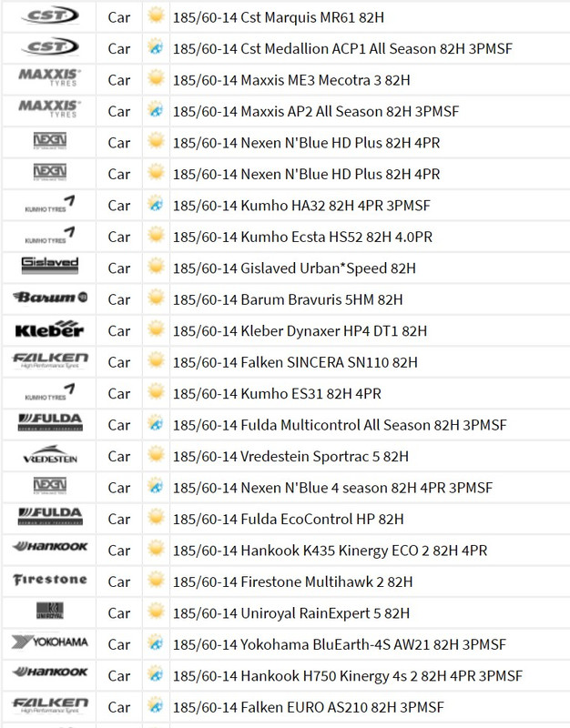Screen dimensions: 570x728
Task: Click Falken logo in SINCERA SN110 row
Action: point(50,360)
